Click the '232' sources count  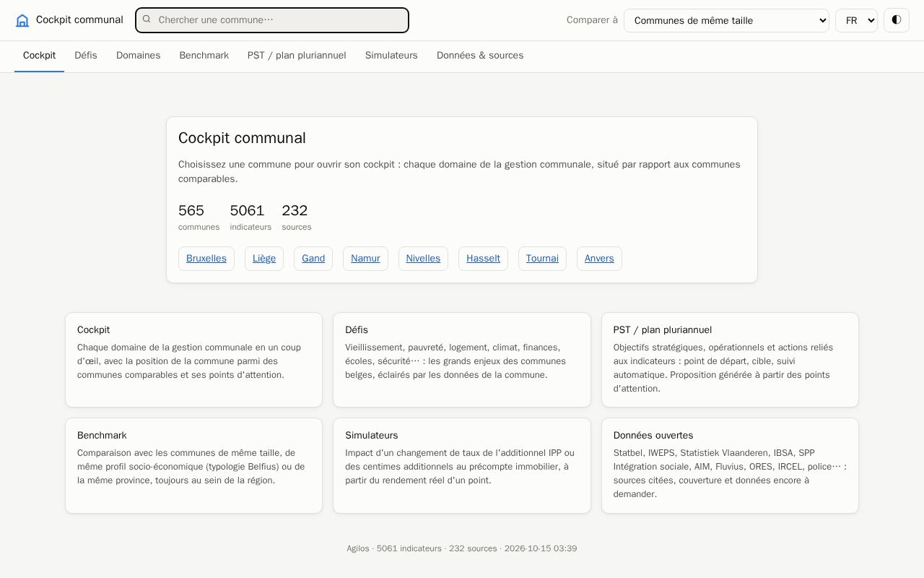[x=295, y=211]
